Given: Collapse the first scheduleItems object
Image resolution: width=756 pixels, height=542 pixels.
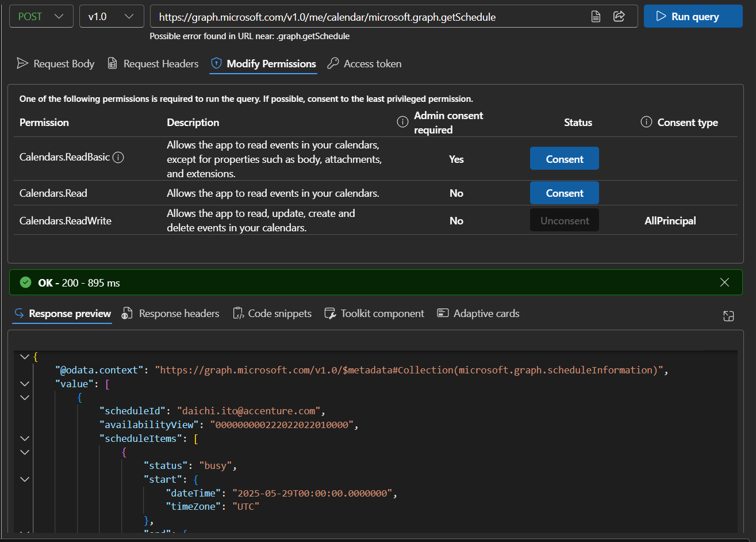Looking at the screenshot, I should 24,452.
